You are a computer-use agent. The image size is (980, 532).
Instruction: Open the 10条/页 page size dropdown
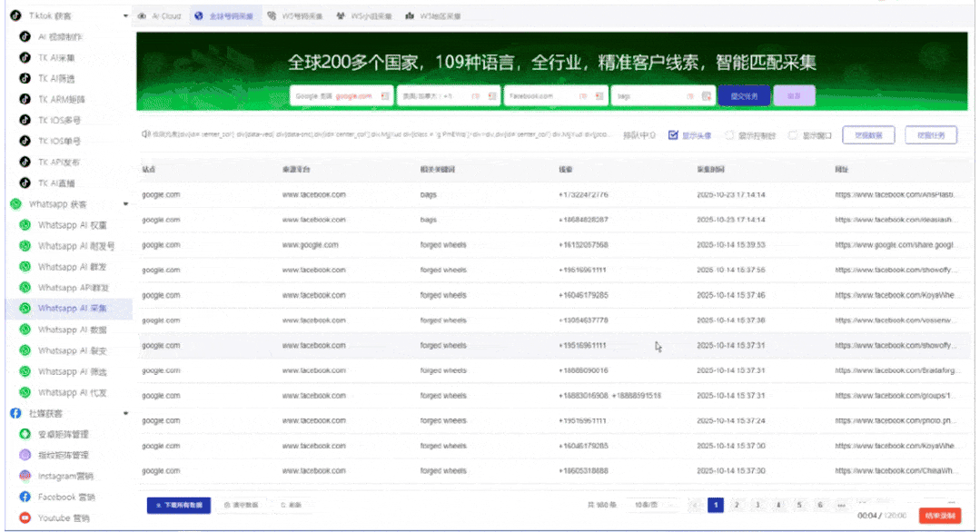coord(654,505)
